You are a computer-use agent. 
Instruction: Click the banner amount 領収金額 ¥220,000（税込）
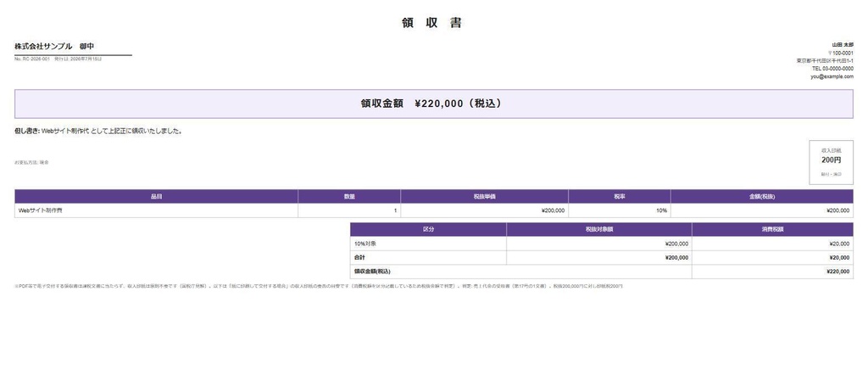tap(433, 104)
